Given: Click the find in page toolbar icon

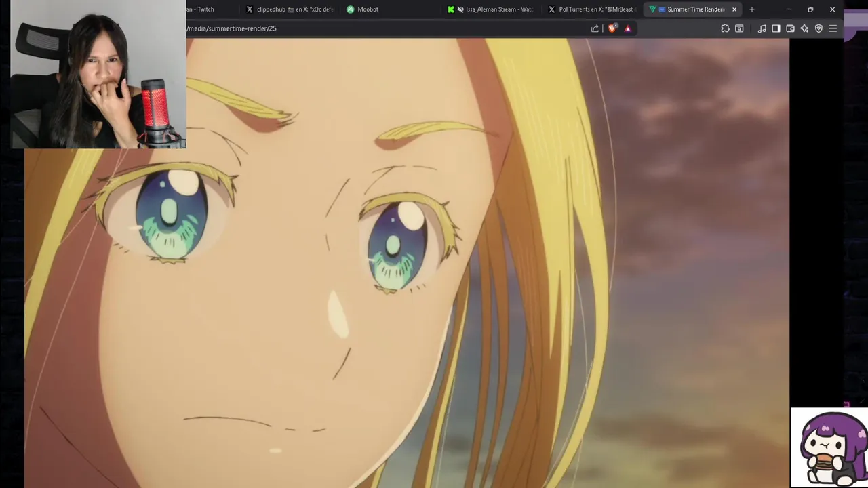Looking at the screenshot, I should coord(739,28).
